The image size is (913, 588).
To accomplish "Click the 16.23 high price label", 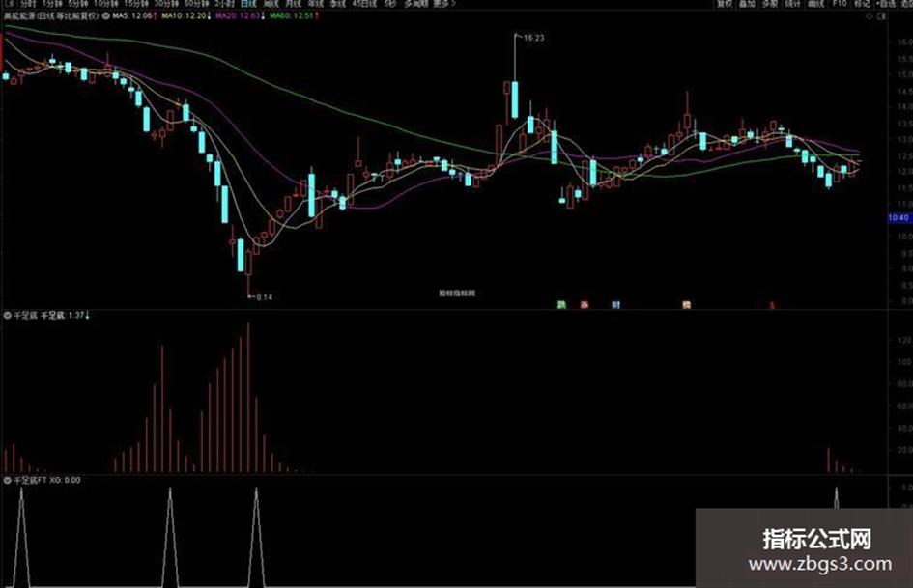I will (533, 38).
